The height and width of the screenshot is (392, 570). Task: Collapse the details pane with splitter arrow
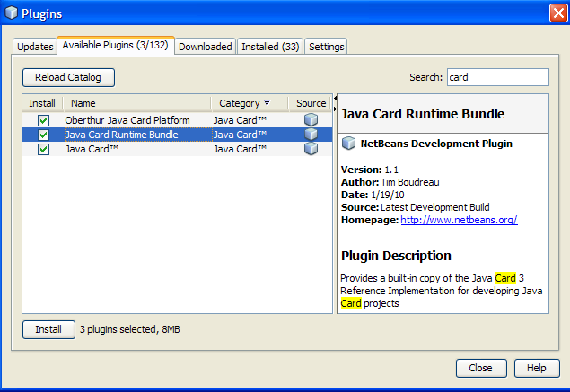tap(337, 98)
